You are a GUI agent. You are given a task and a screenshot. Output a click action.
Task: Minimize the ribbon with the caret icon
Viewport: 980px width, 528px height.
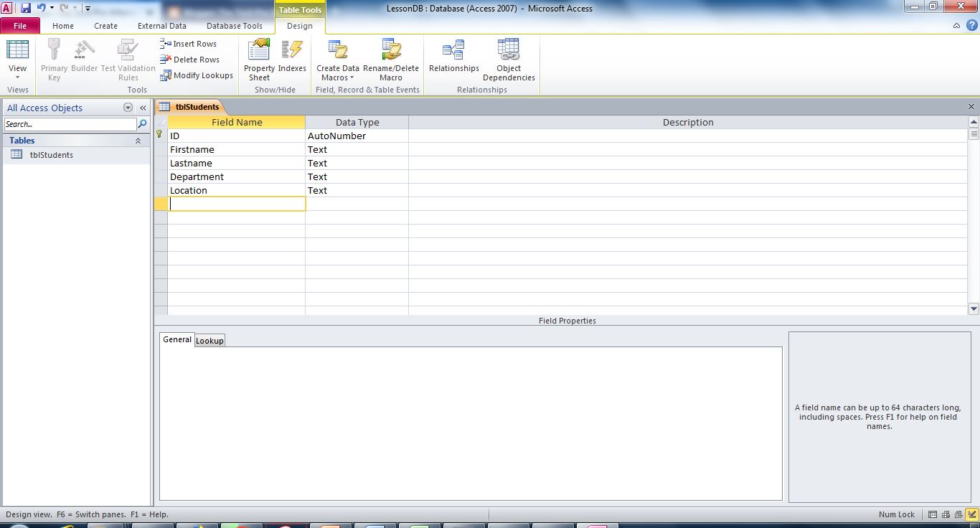tap(957, 26)
